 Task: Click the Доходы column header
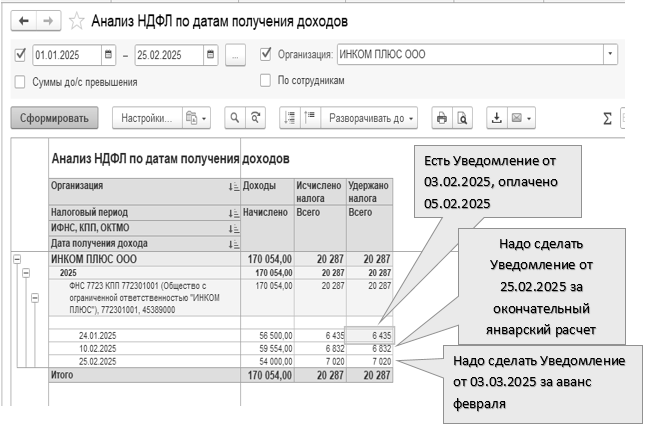[x=267, y=191]
